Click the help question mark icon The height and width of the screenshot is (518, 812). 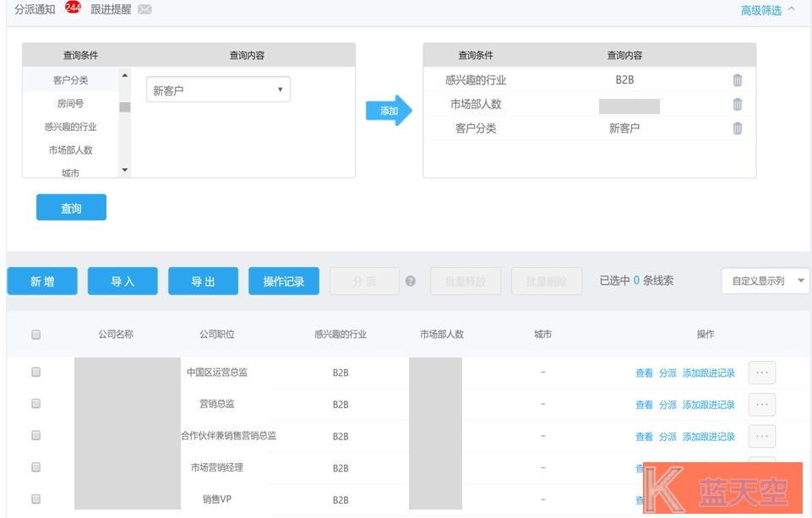(411, 281)
